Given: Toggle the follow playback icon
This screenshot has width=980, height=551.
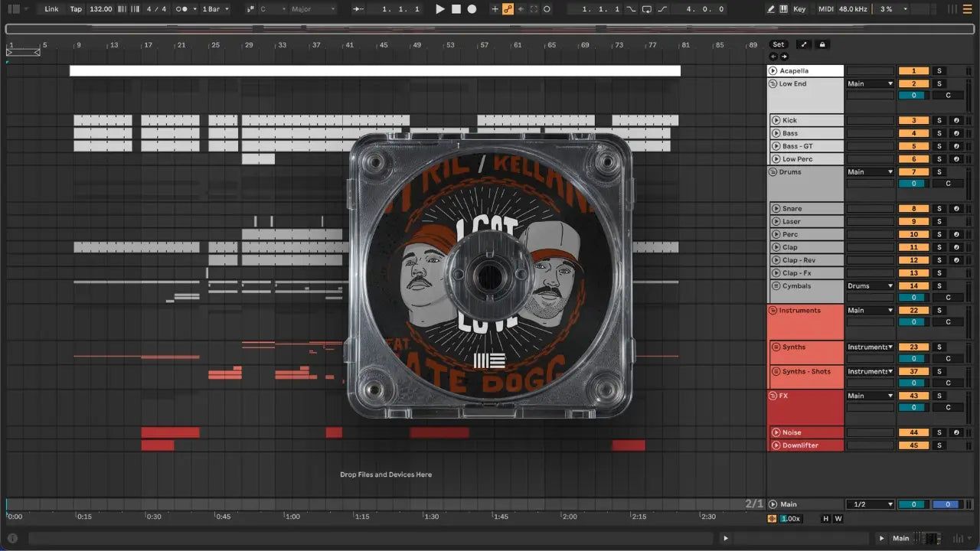Looking at the screenshot, I should coord(358,9).
